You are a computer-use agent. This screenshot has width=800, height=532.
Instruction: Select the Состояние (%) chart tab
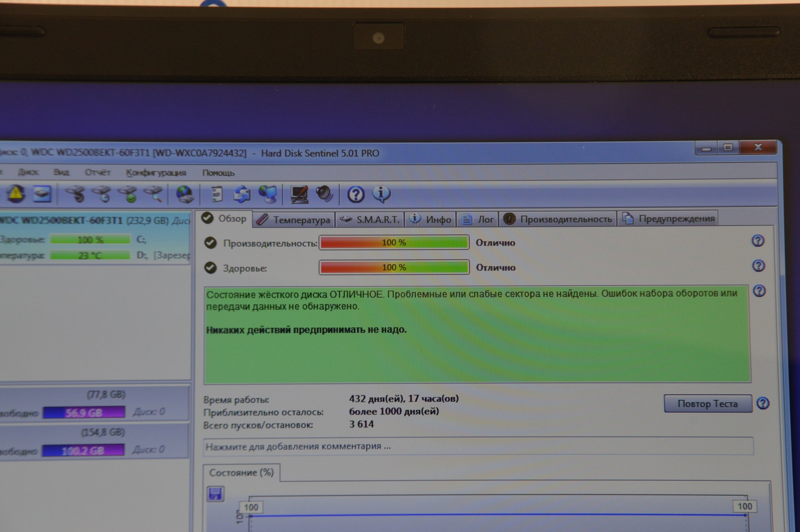(x=241, y=472)
